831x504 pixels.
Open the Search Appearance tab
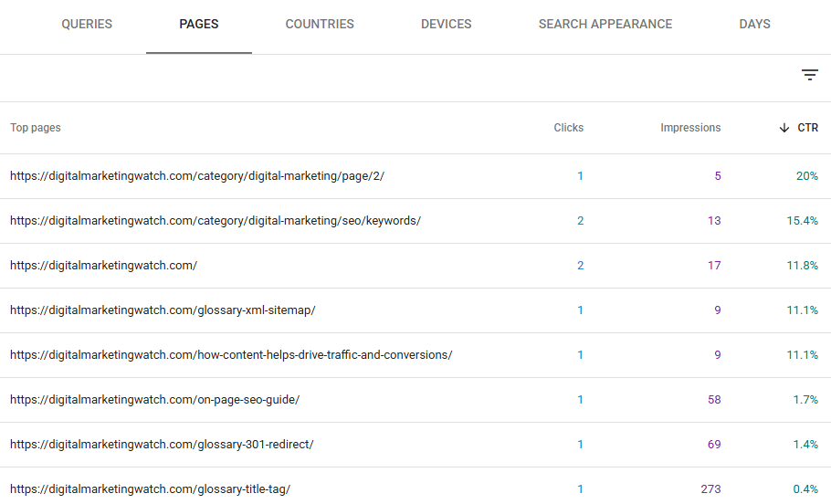pyautogui.click(x=605, y=24)
